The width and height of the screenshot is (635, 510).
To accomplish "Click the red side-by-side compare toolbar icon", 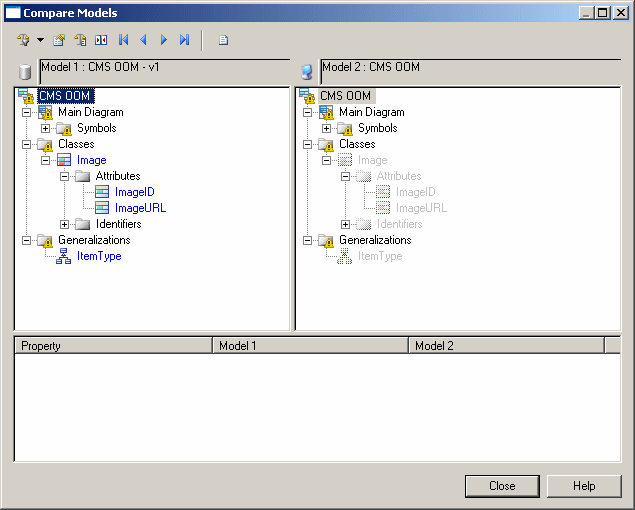I will [101, 40].
